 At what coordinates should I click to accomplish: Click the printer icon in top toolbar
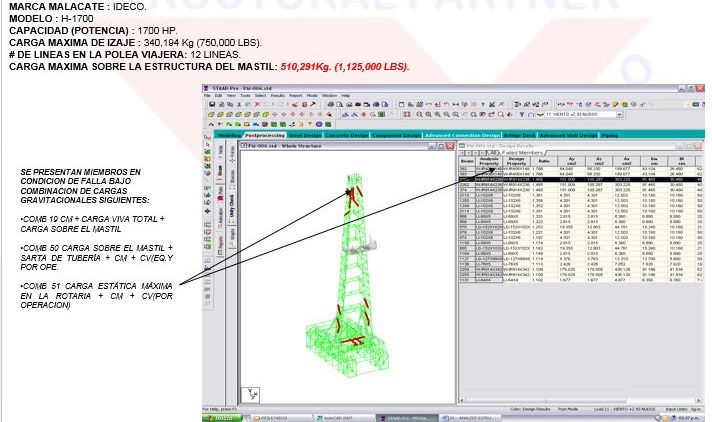coord(331,104)
